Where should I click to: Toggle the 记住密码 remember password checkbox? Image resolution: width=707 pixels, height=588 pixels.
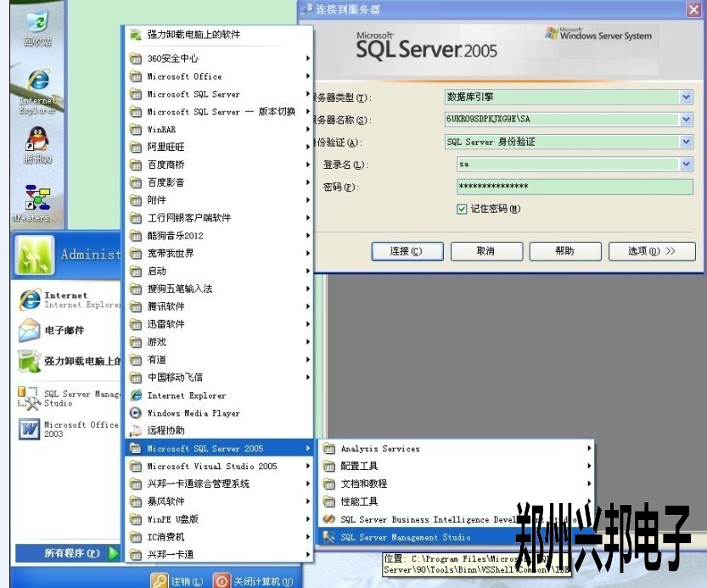click(462, 209)
